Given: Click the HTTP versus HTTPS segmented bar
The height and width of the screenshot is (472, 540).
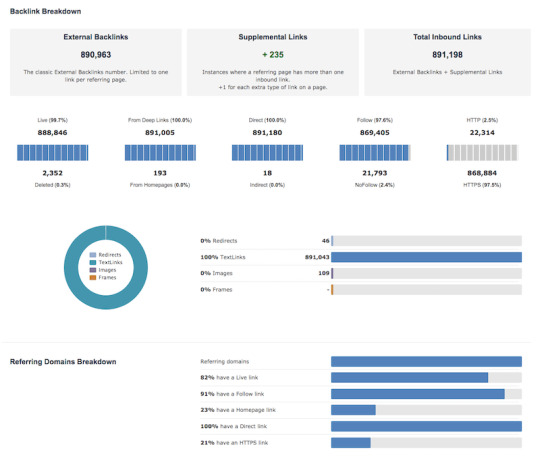Looking at the screenshot, I should click(x=482, y=153).
